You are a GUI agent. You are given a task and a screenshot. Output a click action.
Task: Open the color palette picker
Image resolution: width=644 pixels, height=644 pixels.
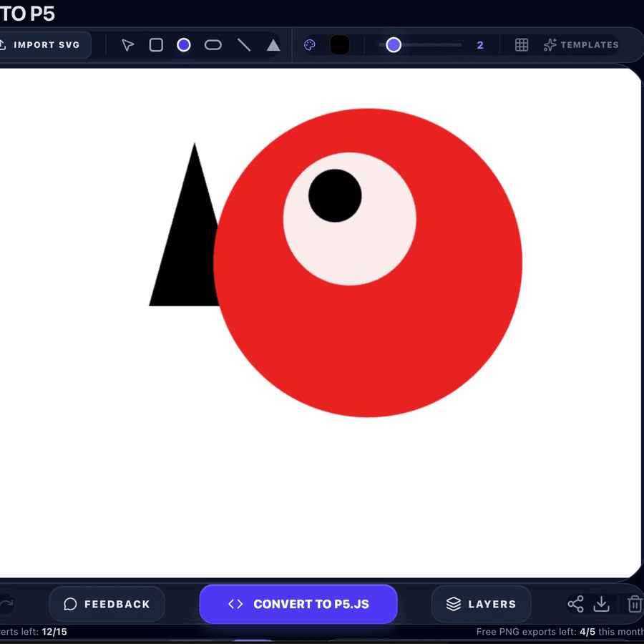pos(309,44)
